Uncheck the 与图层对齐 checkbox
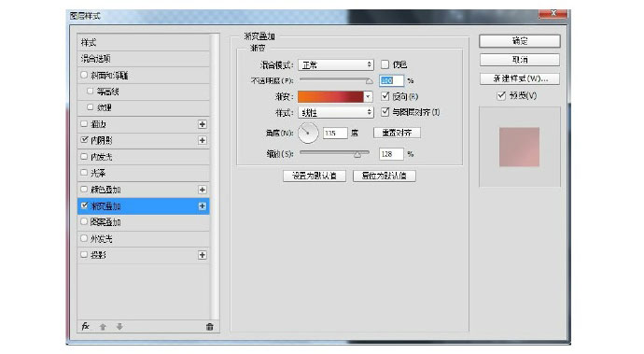 385,112
